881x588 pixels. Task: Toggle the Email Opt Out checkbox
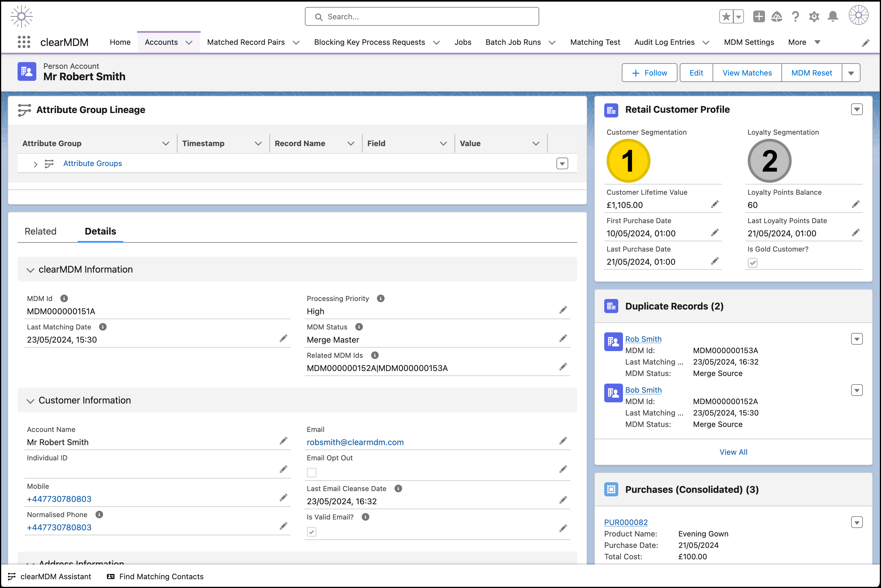[x=311, y=473]
